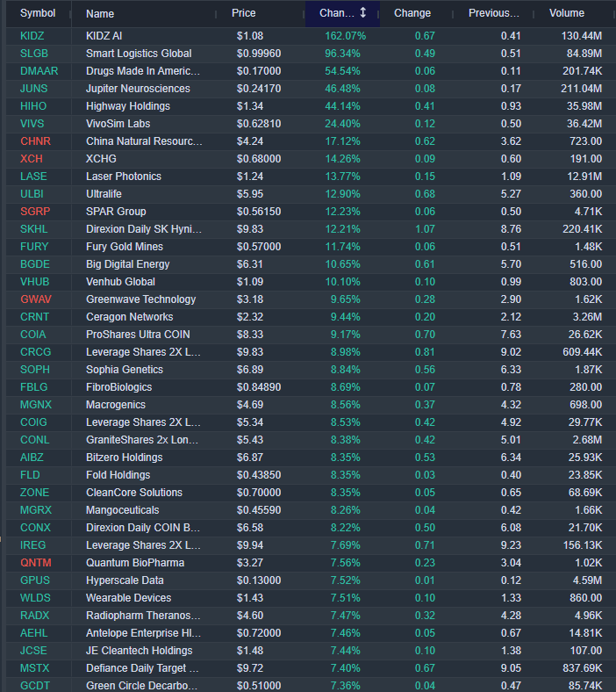
Task: Sort table by Symbol column header
Action: 38,13
